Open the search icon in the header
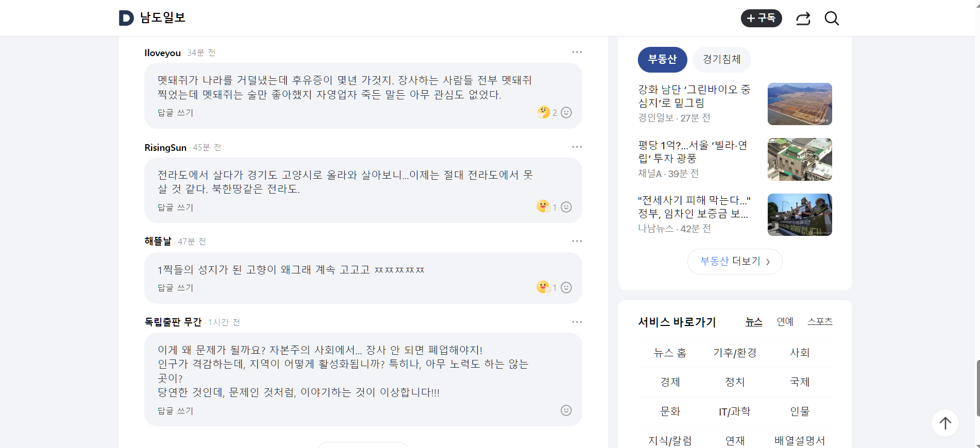The image size is (980, 448). pos(832,19)
